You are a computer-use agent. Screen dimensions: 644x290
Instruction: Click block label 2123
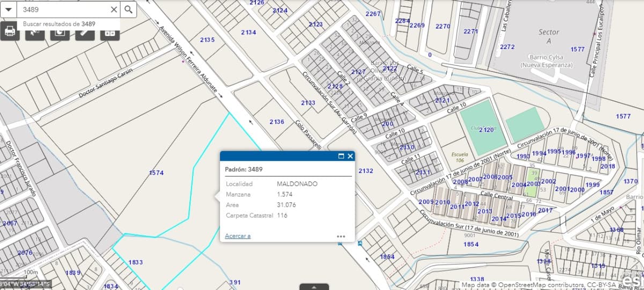316,25
